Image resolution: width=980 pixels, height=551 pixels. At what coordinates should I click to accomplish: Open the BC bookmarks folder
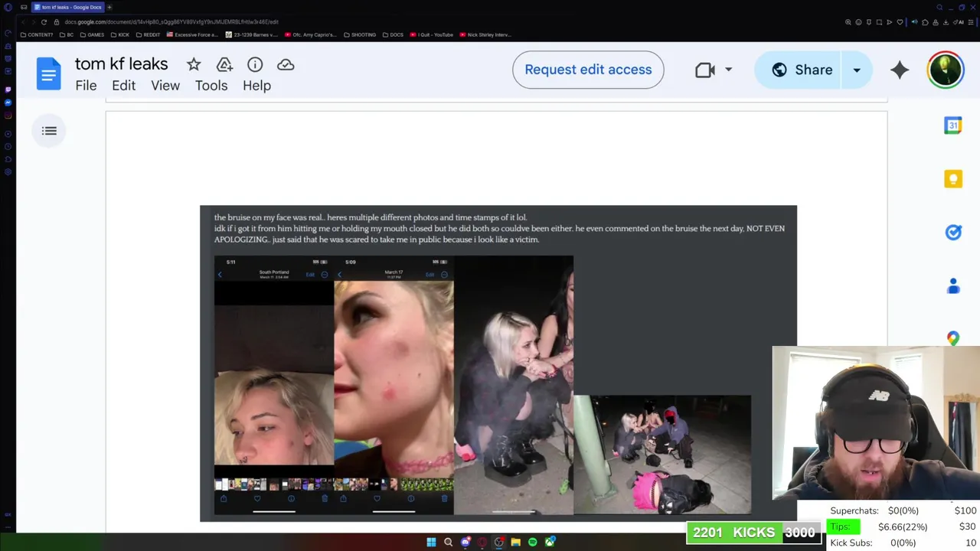coord(65,34)
